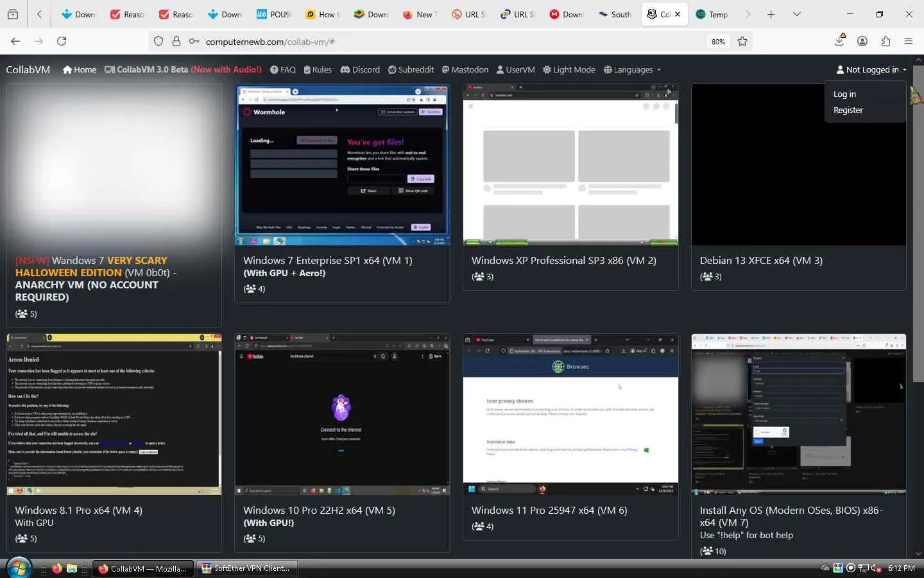Open the volume speaker tray icon
The height and width of the screenshot is (578, 924).
click(877, 568)
